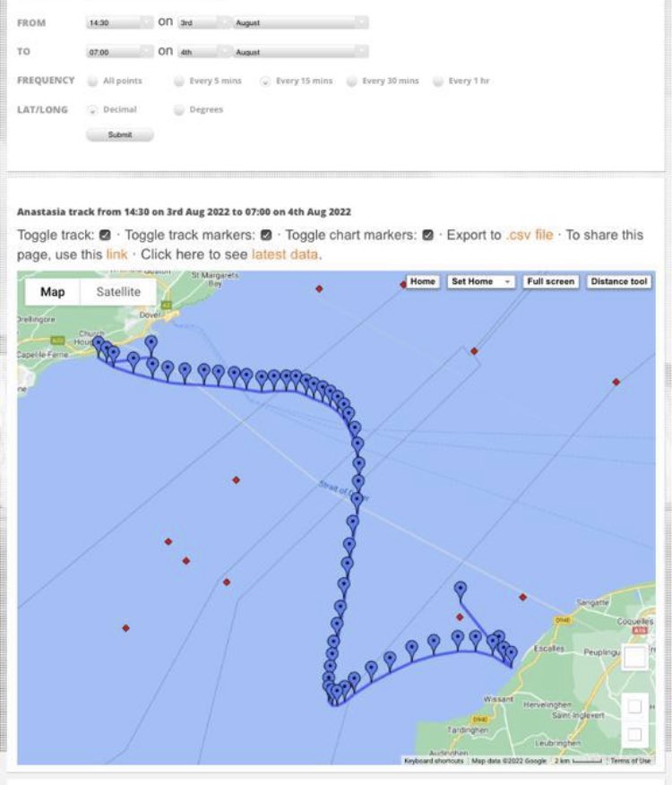The height and width of the screenshot is (785, 672).
Task: Zoom out on the map
Action: tap(634, 735)
